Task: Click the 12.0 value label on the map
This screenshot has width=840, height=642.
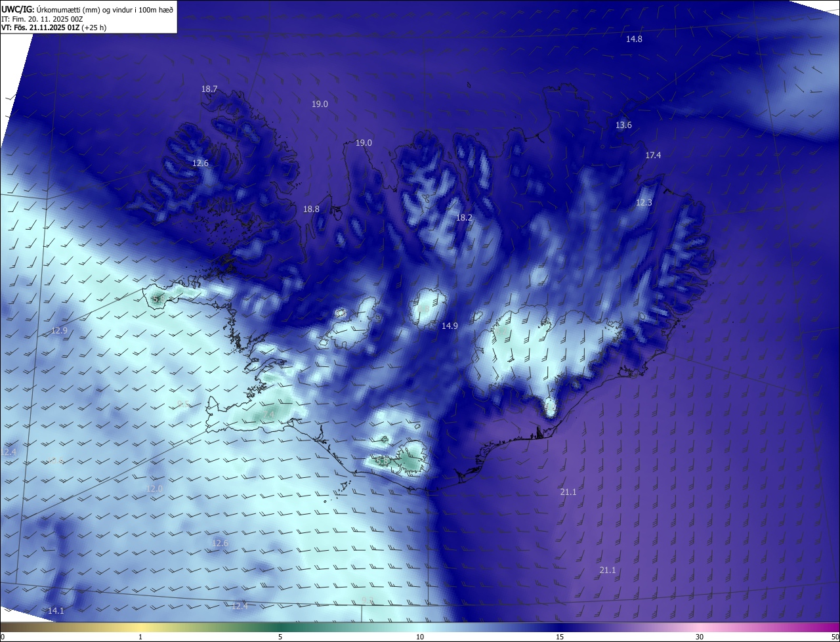Action: (154, 489)
